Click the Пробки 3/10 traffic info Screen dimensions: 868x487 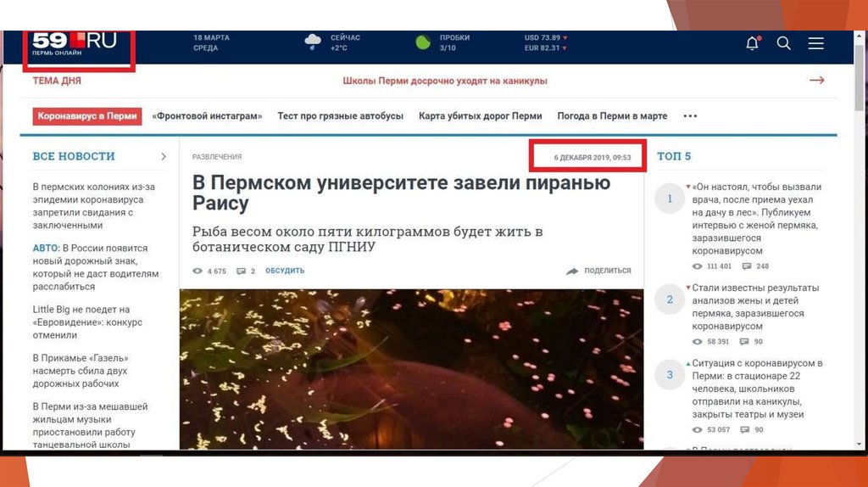[x=454, y=42]
